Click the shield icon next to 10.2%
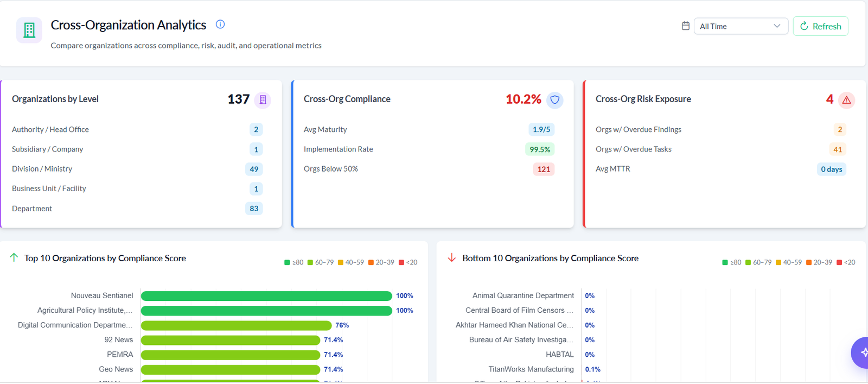 554,100
